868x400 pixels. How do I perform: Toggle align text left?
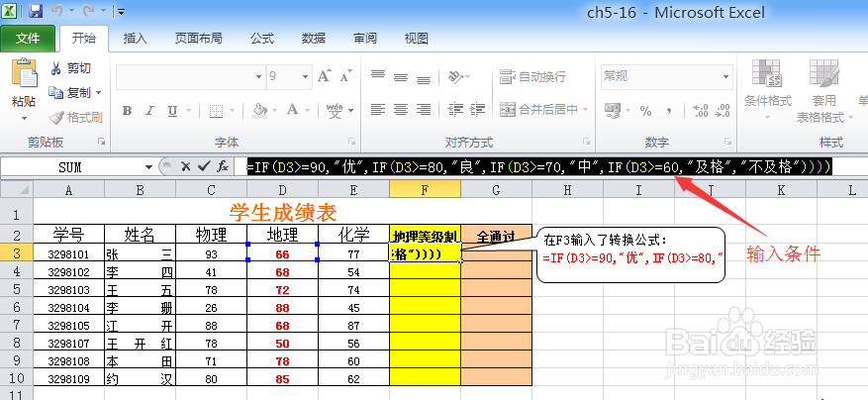coord(378,110)
